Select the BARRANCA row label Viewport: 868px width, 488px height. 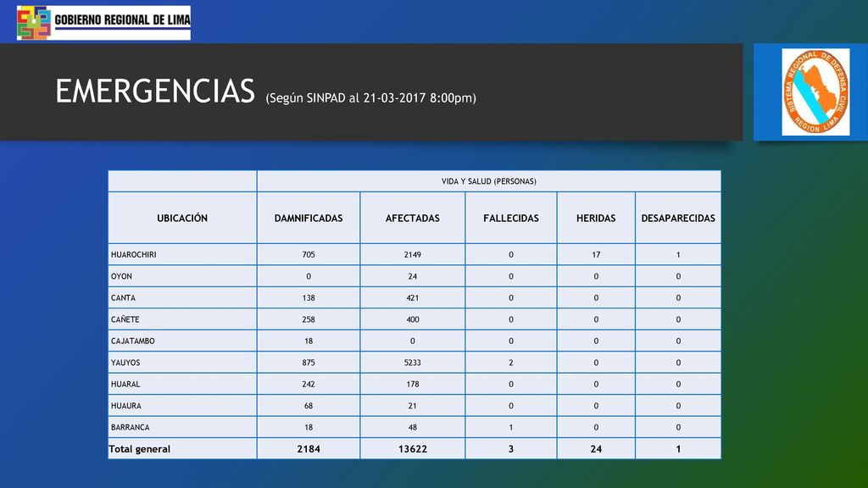tap(130, 427)
